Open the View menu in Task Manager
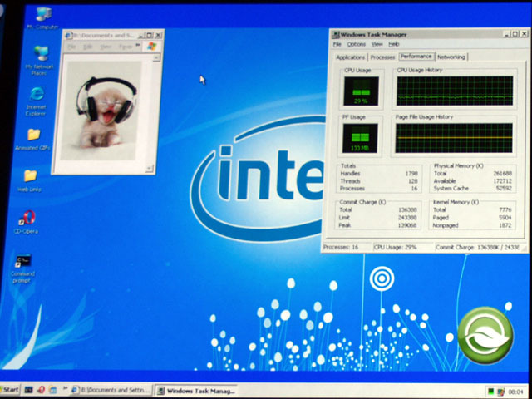The image size is (532, 399). pyautogui.click(x=377, y=44)
